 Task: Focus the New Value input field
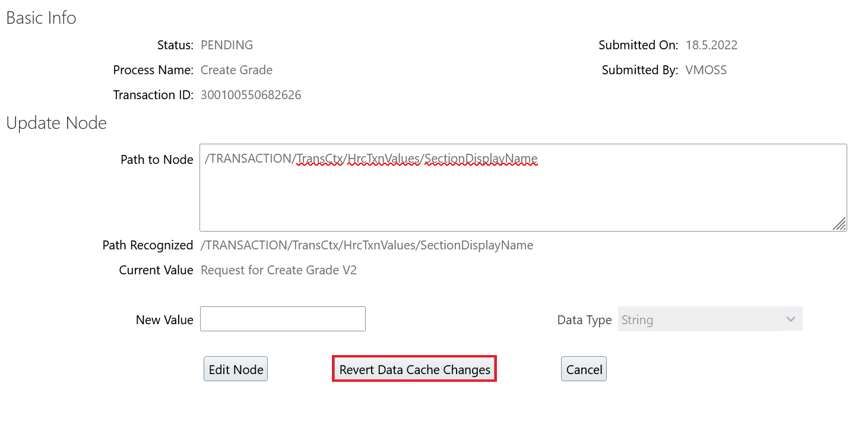click(x=283, y=319)
